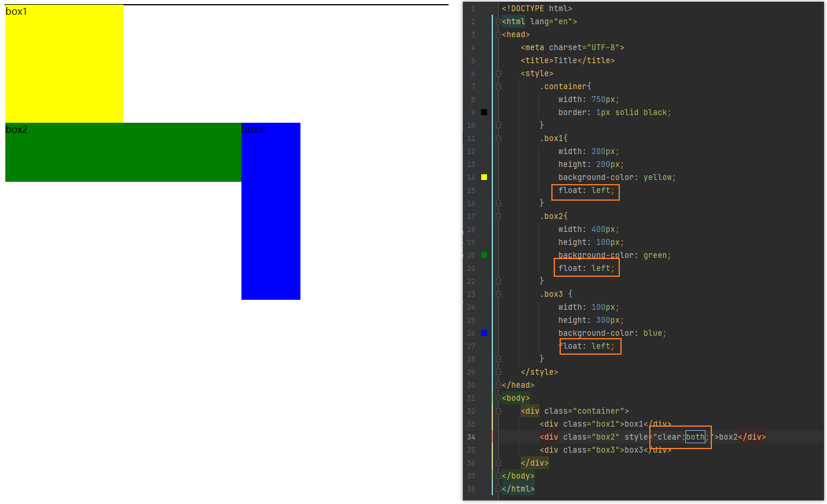The height and width of the screenshot is (504, 827).
Task: Click line number 34 in the gutter
Action: [x=471, y=437]
